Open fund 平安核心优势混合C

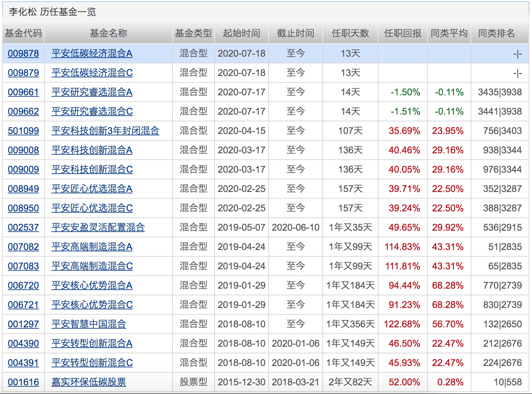click(x=92, y=305)
